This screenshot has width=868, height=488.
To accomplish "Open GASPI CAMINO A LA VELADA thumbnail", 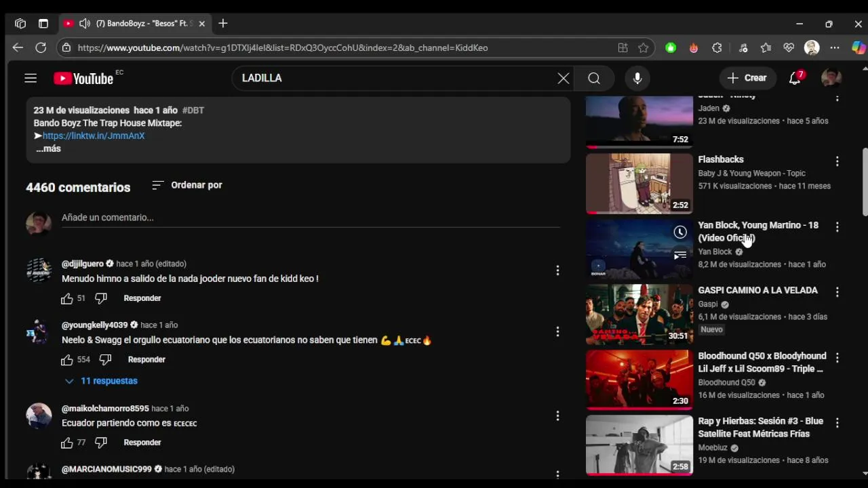I will tap(639, 314).
